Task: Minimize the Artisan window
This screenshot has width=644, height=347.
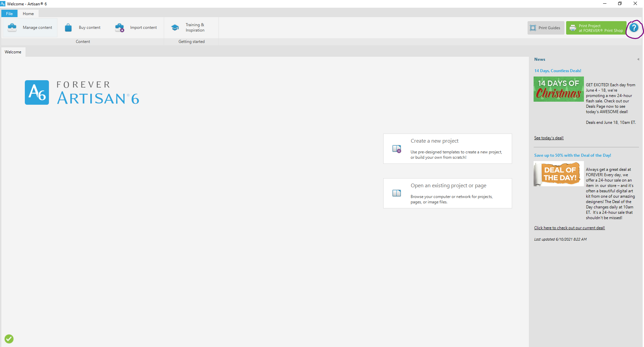Action: pyautogui.click(x=605, y=4)
